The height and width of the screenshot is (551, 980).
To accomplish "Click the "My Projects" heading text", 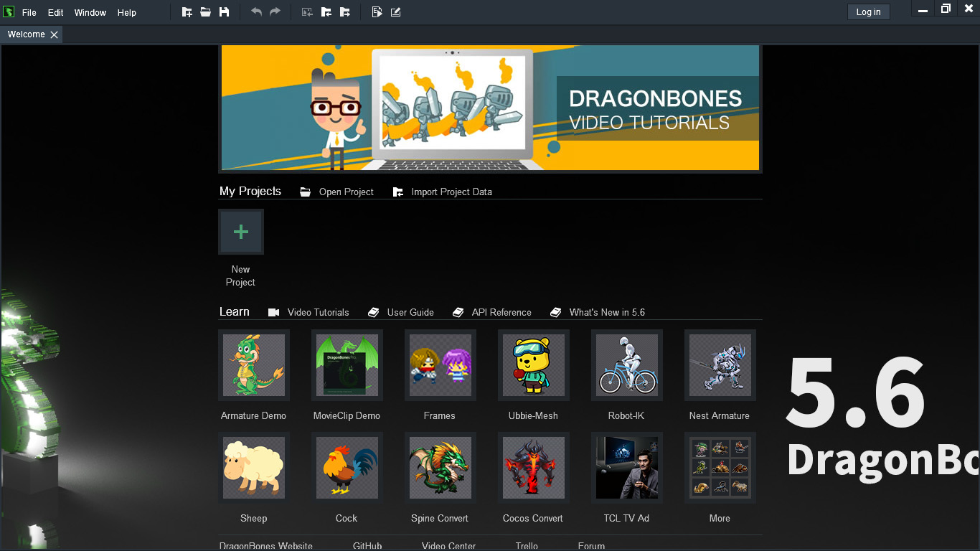I will pyautogui.click(x=250, y=191).
